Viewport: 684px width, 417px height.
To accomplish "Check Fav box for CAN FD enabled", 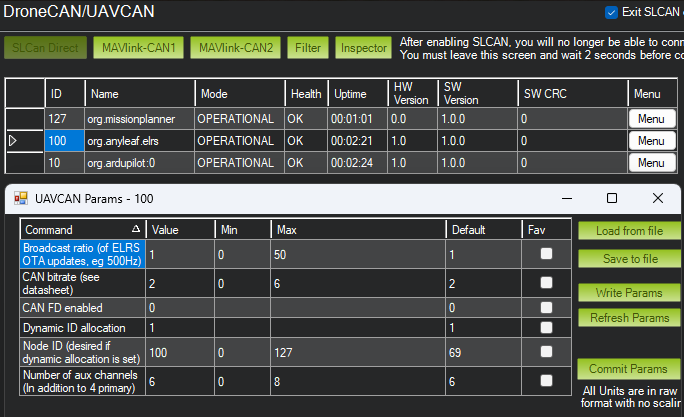I will pyautogui.click(x=546, y=308).
